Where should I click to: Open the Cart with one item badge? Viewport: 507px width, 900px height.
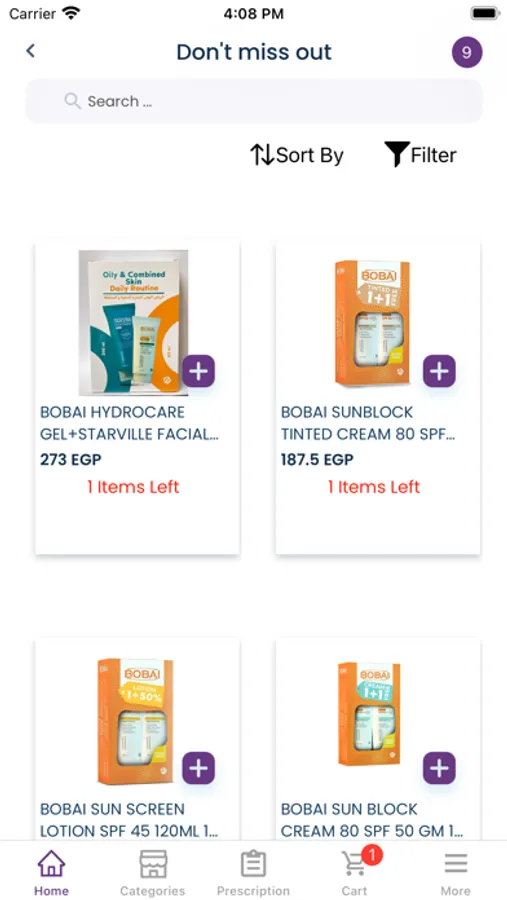coord(355,871)
